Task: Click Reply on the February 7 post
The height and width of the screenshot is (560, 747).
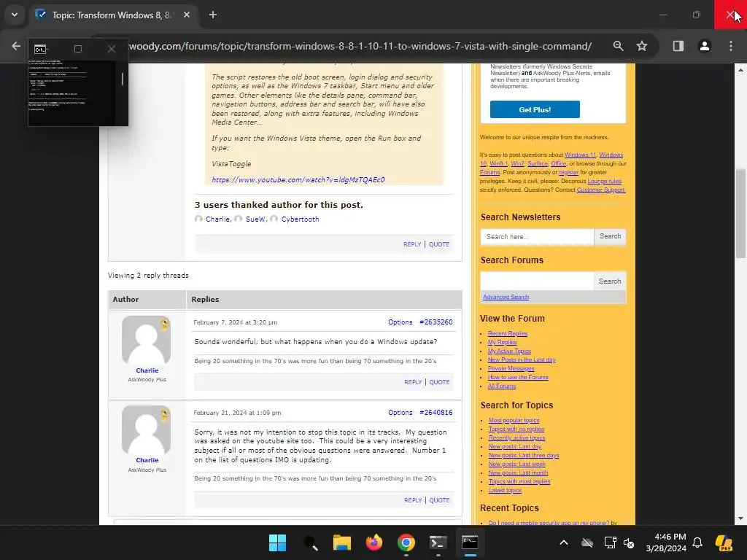Action: [413, 382]
